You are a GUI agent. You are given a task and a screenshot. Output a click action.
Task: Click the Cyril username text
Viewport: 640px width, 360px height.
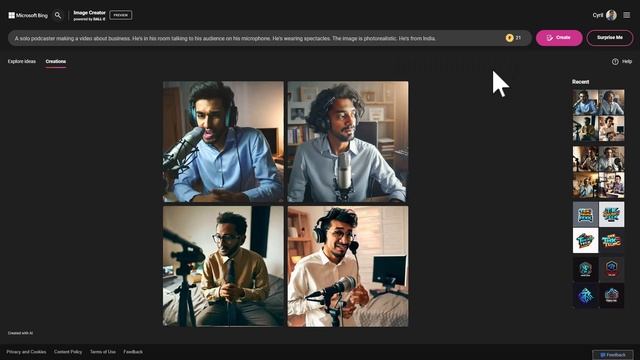pos(598,15)
